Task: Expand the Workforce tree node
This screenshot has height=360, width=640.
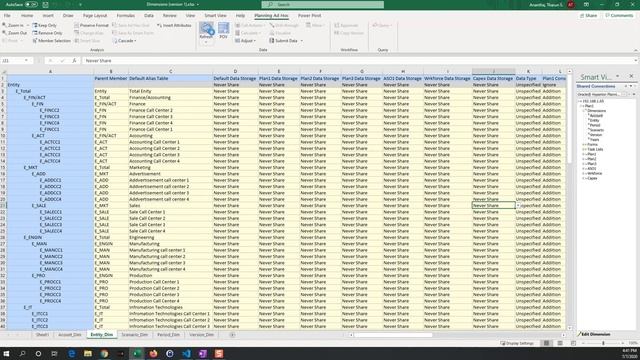Action: [584, 173]
